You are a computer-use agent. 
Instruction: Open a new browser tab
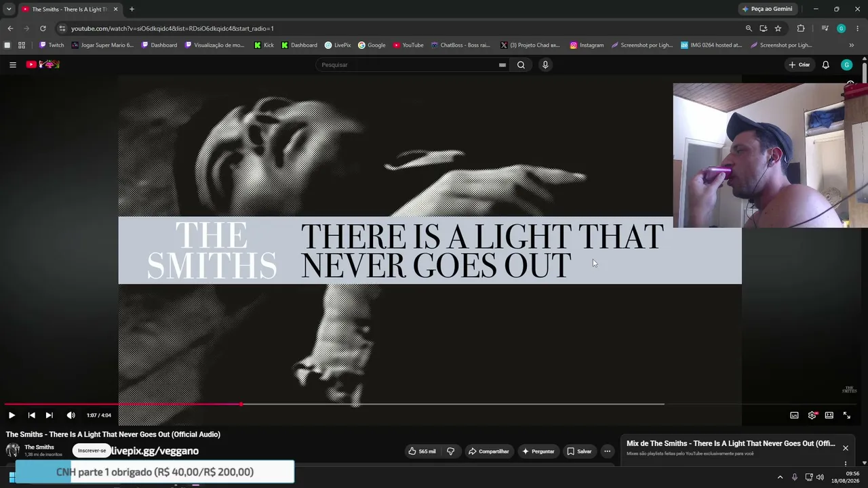pyautogui.click(x=132, y=9)
